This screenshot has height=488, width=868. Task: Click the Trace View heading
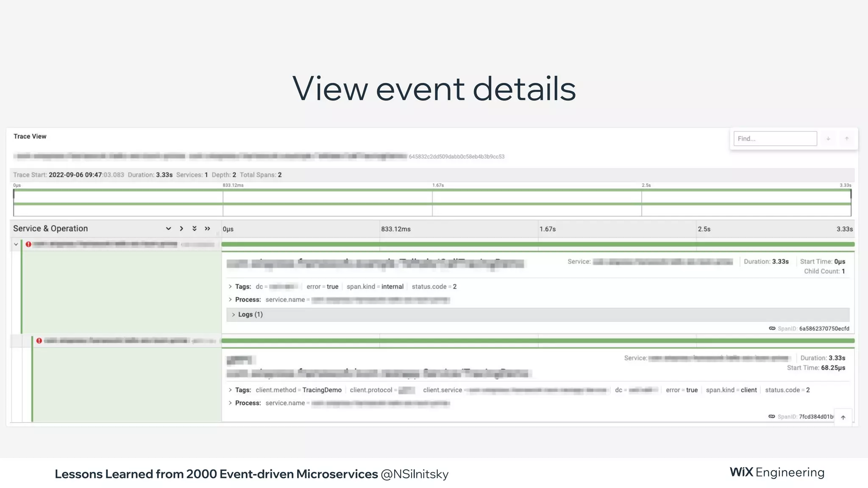(x=30, y=136)
